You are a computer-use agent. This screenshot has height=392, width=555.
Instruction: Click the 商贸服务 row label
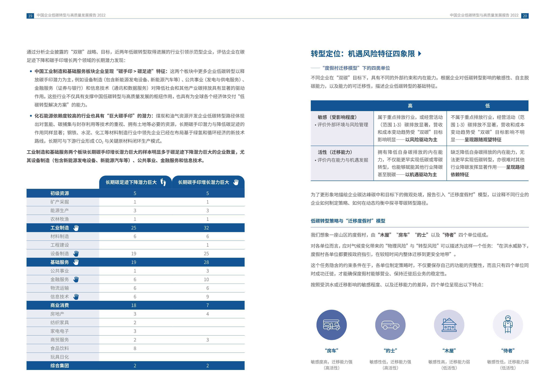59,340
